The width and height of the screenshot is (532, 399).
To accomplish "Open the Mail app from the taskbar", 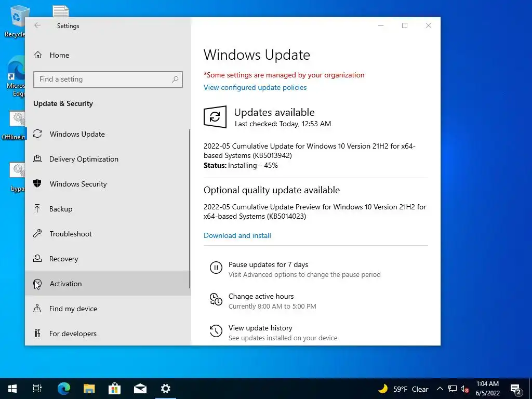I will pos(140,389).
